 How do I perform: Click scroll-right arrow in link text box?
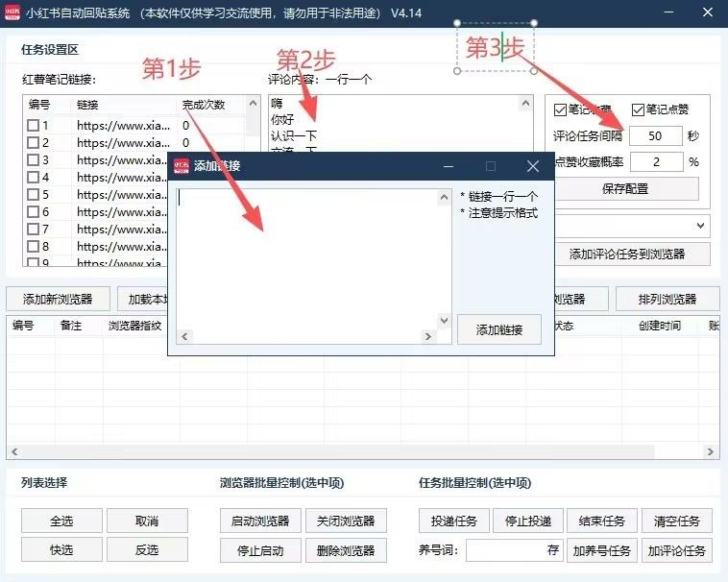[x=430, y=336]
